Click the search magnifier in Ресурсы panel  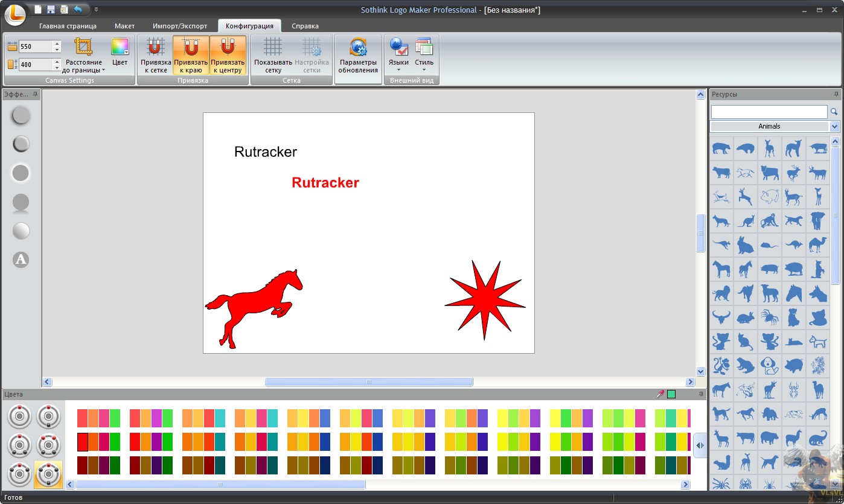click(x=834, y=112)
